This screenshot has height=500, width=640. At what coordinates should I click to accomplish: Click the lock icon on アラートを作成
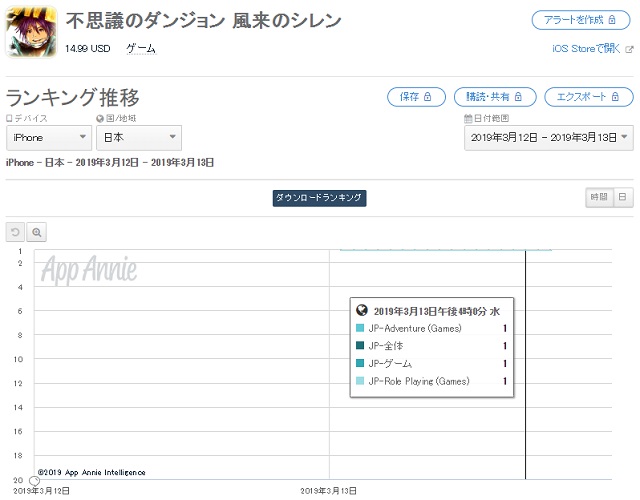click(612, 20)
